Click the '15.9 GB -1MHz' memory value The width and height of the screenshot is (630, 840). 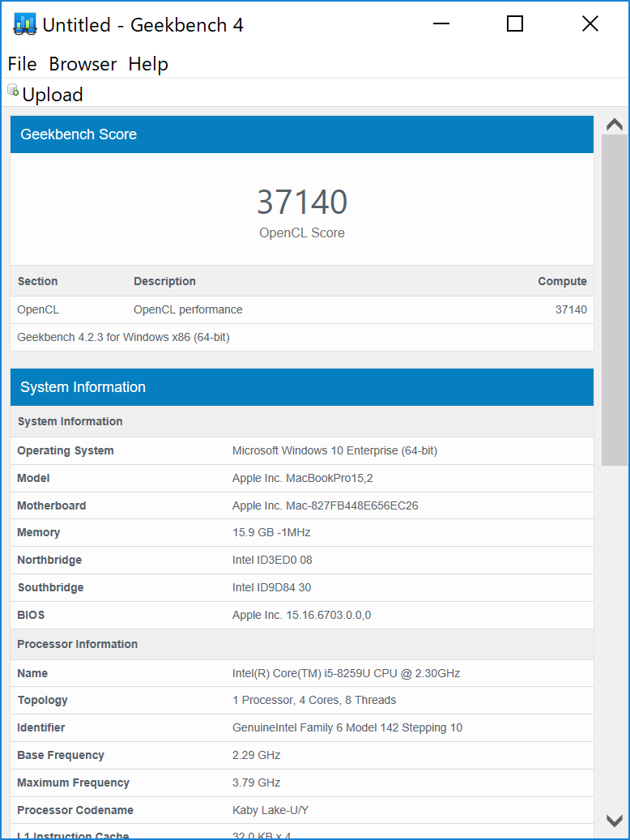point(271,532)
